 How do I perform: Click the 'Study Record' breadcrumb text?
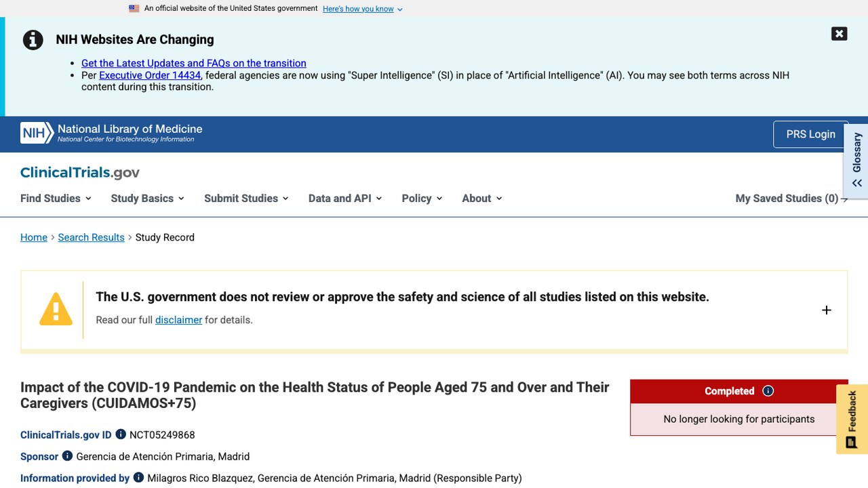[x=165, y=237]
